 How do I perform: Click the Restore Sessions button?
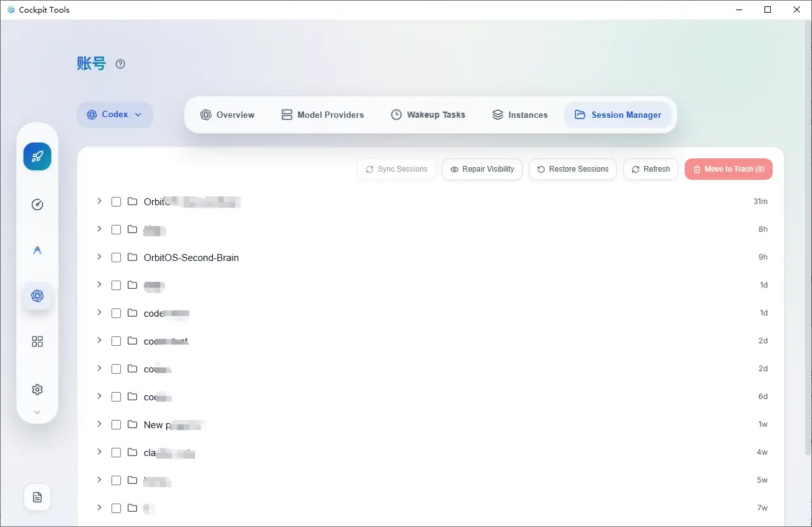click(573, 169)
